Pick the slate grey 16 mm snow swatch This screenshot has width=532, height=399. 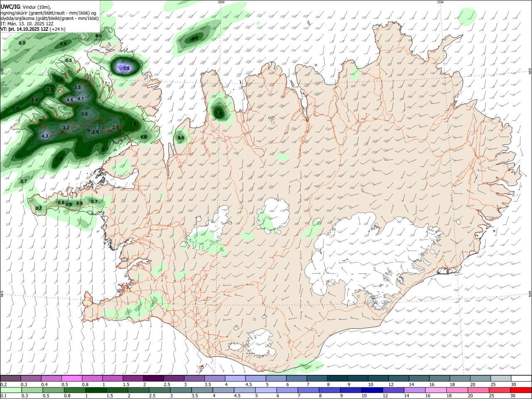(x=440, y=378)
